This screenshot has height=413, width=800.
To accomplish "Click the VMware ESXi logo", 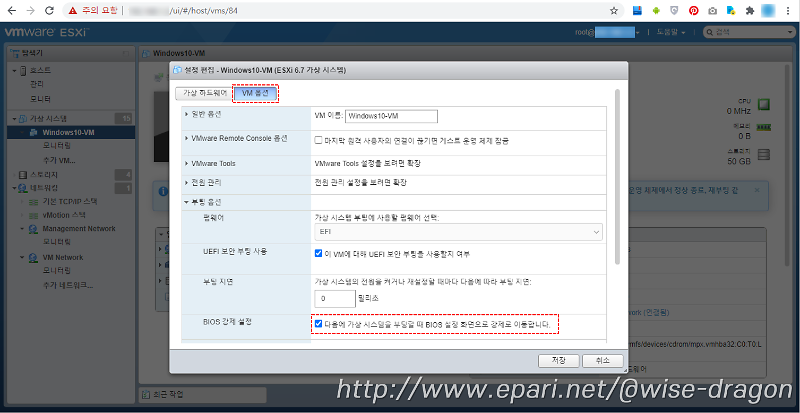I will coord(47,32).
